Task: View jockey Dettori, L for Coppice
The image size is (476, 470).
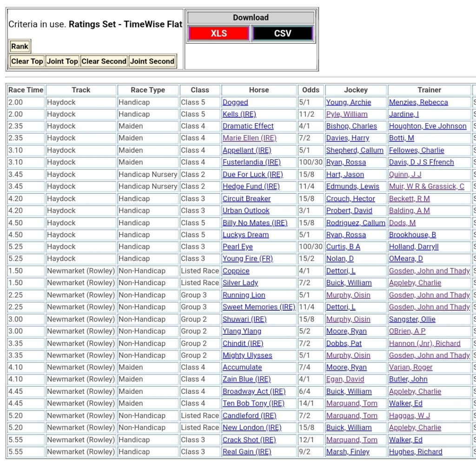Action: pos(341,271)
